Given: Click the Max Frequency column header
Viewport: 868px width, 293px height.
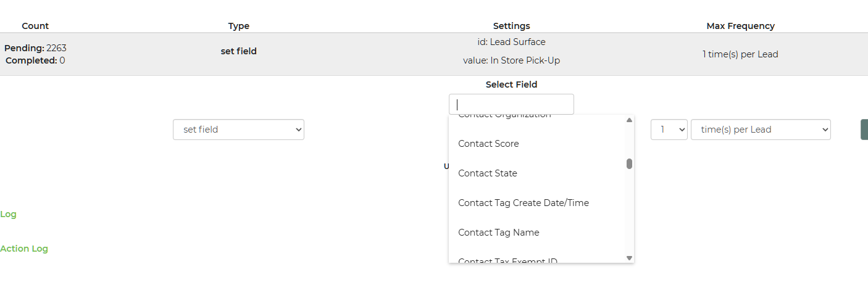Looking at the screenshot, I should click(x=740, y=26).
